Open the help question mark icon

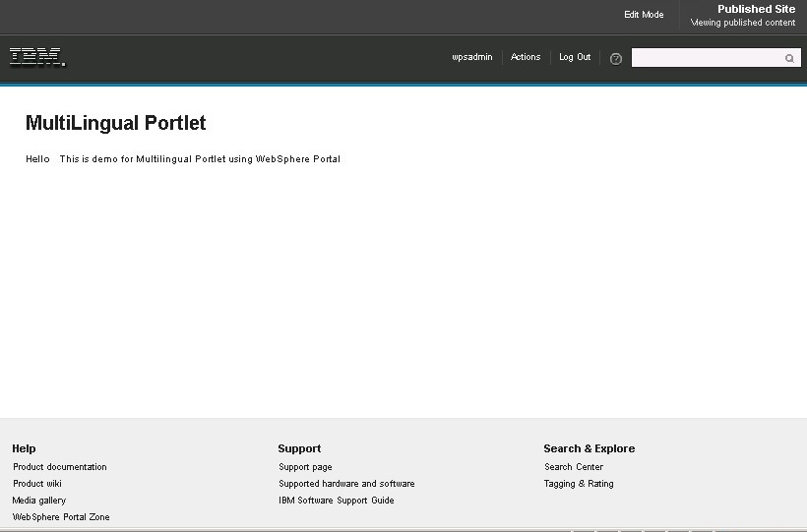pos(615,59)
